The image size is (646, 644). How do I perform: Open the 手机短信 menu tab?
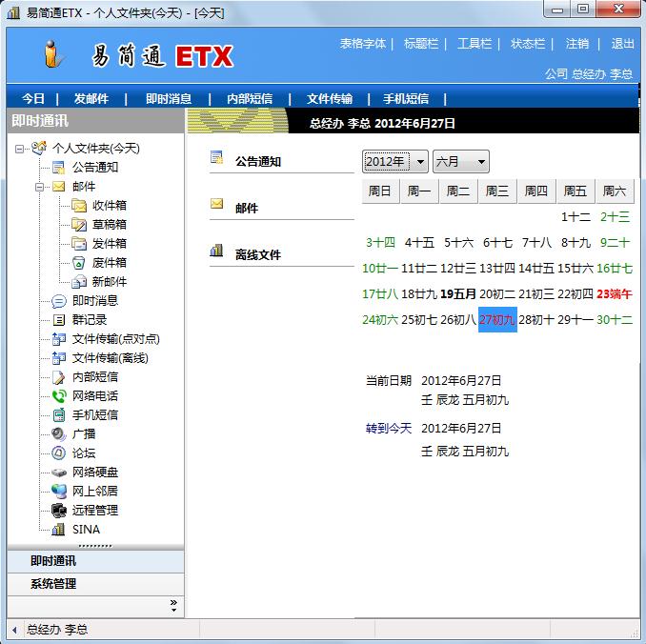click(406, 98)
